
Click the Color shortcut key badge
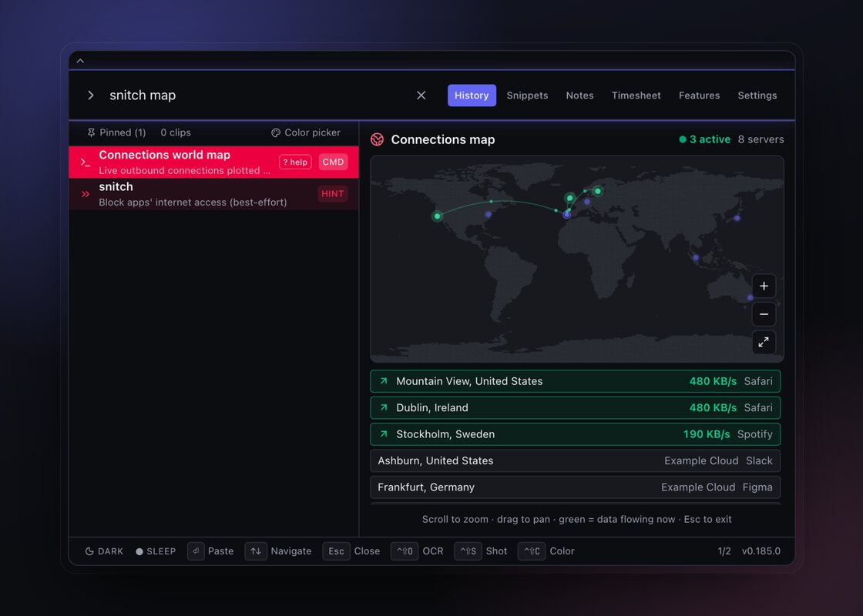point(532,551)
